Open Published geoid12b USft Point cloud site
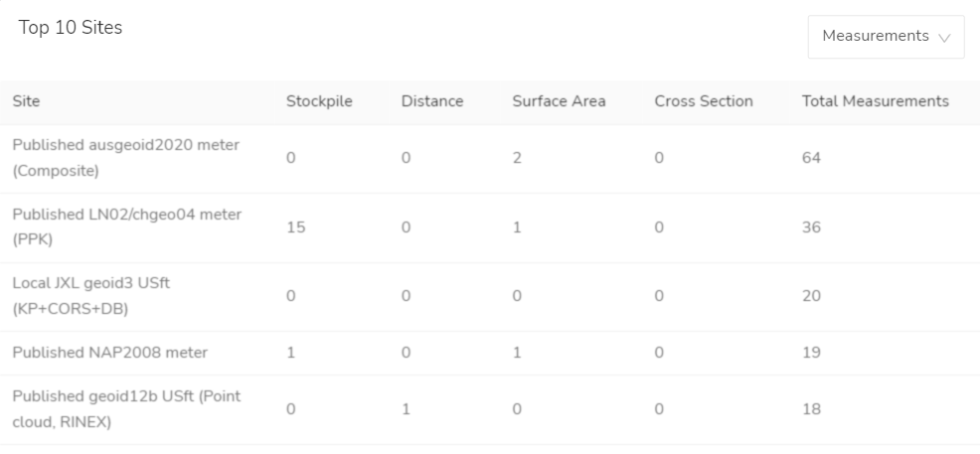This screenshot has height=454, width=980. pyautogui.click(x=126, y=409)
